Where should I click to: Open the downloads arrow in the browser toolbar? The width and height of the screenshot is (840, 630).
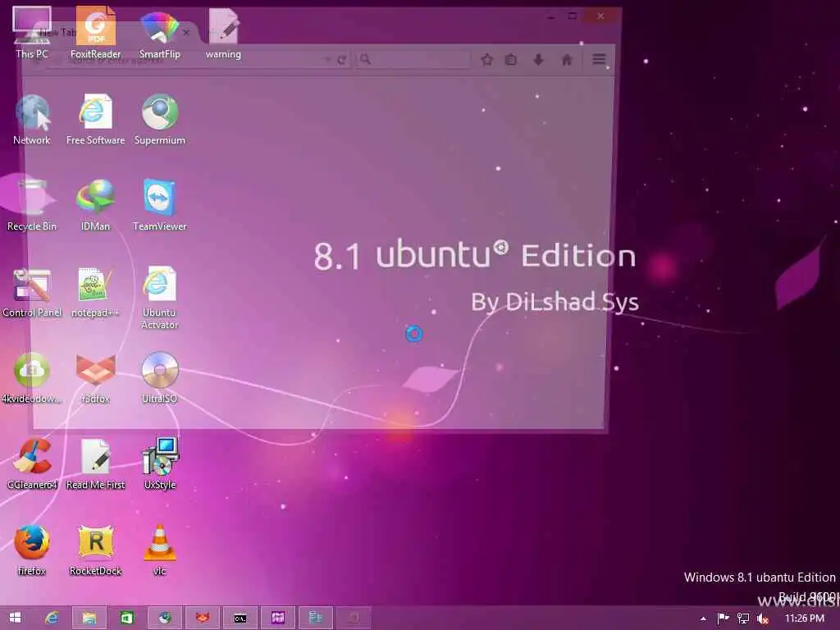(538, 59)
